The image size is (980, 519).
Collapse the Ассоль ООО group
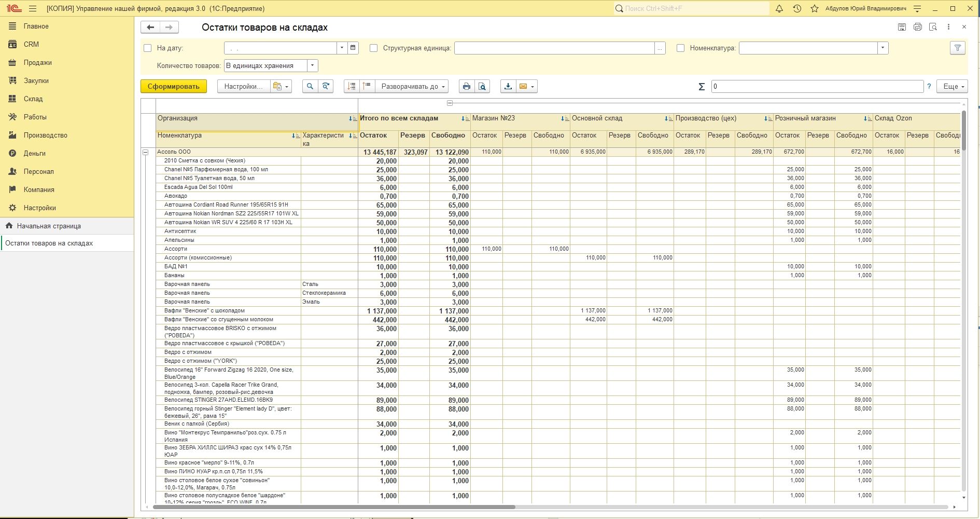[146, 152]
